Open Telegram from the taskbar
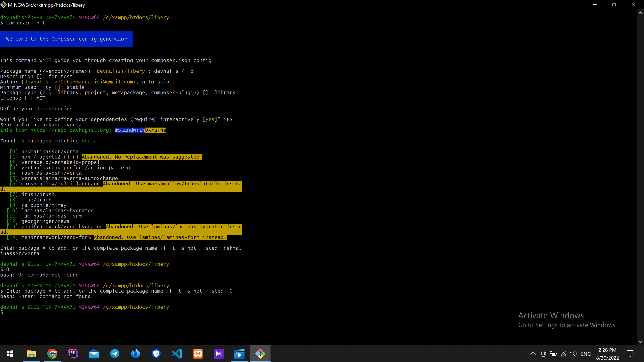This screenshot has width=644, height=362. click(x=115, y=353)
